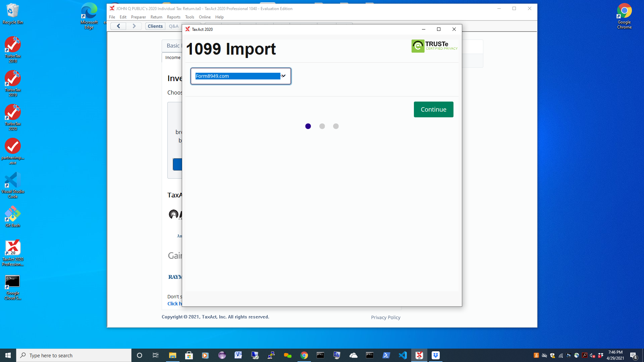Open Cortana from the taskbar

point(140,355)
